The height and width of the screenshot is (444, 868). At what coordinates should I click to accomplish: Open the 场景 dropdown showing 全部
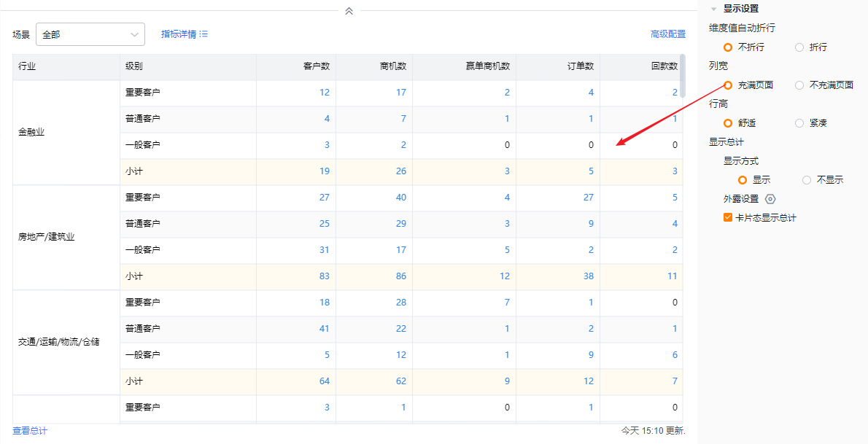[90, 34]
